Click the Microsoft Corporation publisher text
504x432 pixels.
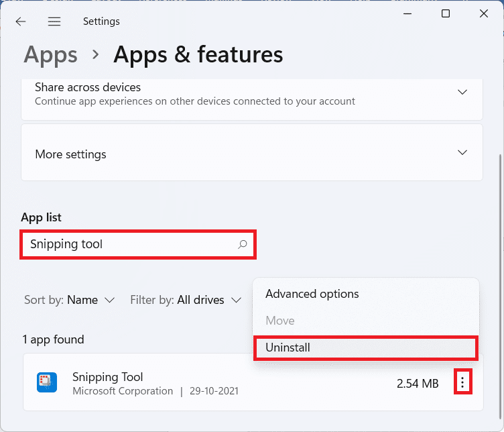point(123,391)
